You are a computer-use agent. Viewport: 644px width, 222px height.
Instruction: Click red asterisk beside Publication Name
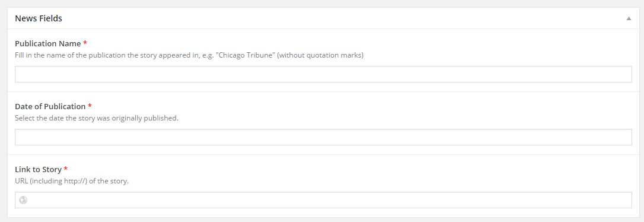pos(85,43)
